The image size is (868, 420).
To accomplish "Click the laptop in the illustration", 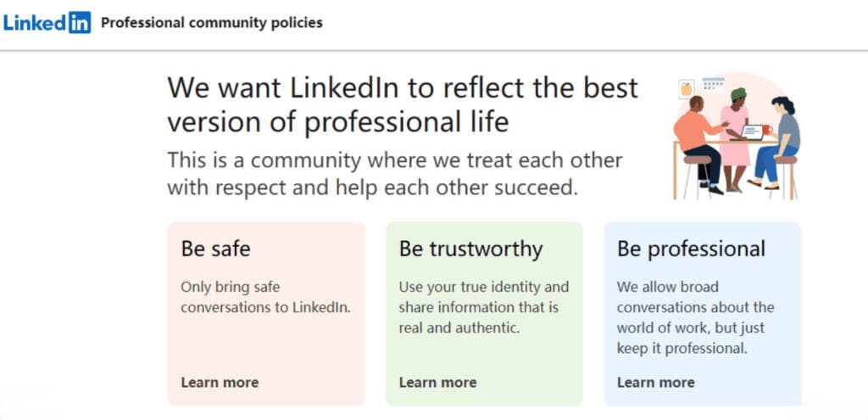I will point(751,132).
